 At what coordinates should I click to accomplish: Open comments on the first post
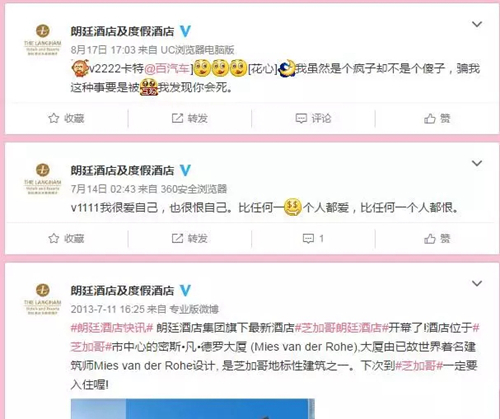pyautogui.click(x=313, y=118)
